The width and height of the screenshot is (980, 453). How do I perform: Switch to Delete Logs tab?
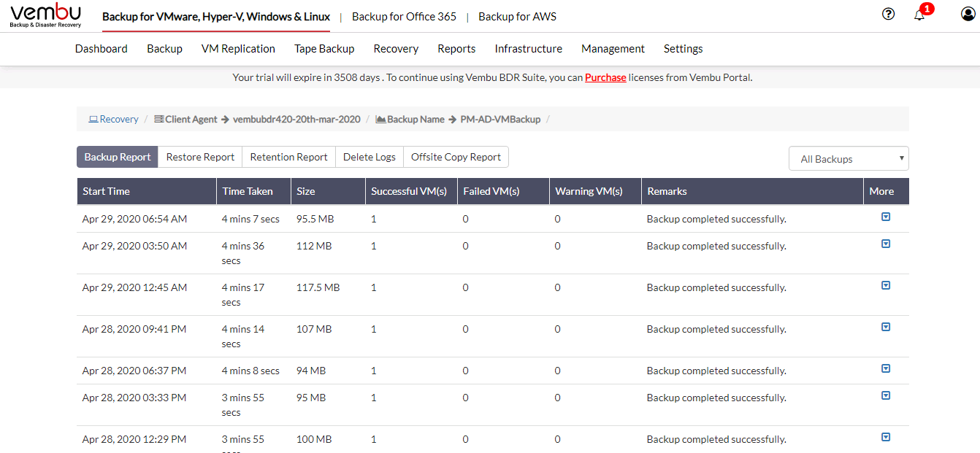(x=370, y=157)
